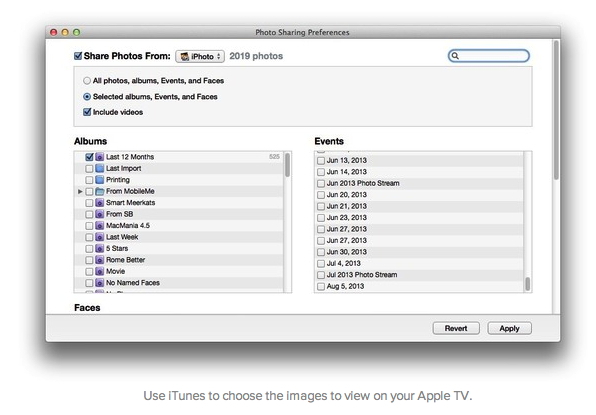Click the green zoom window button
Screen dimensions: 596x415
pos(76,32)
